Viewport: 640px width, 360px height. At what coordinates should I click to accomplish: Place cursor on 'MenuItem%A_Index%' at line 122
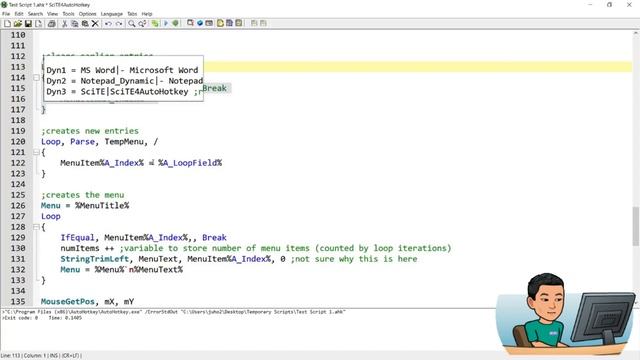[x=102, y=163]
